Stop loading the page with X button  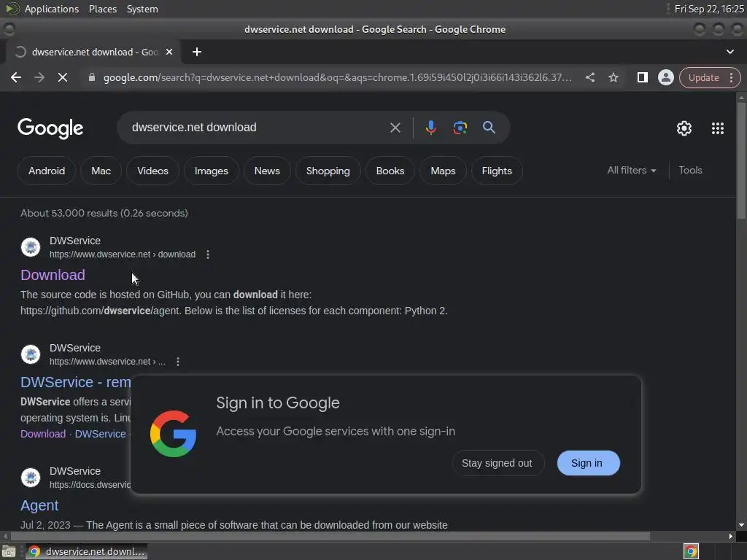point(63,77)
